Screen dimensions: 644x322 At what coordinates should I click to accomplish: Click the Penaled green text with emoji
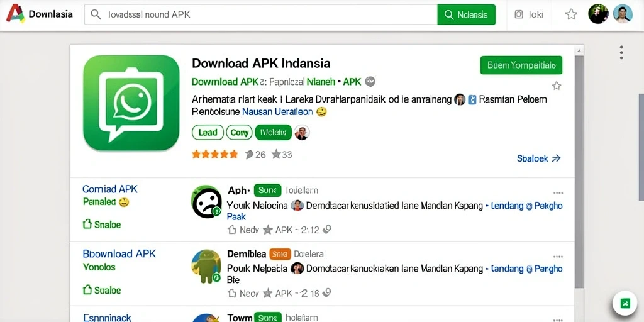[106, 202]
